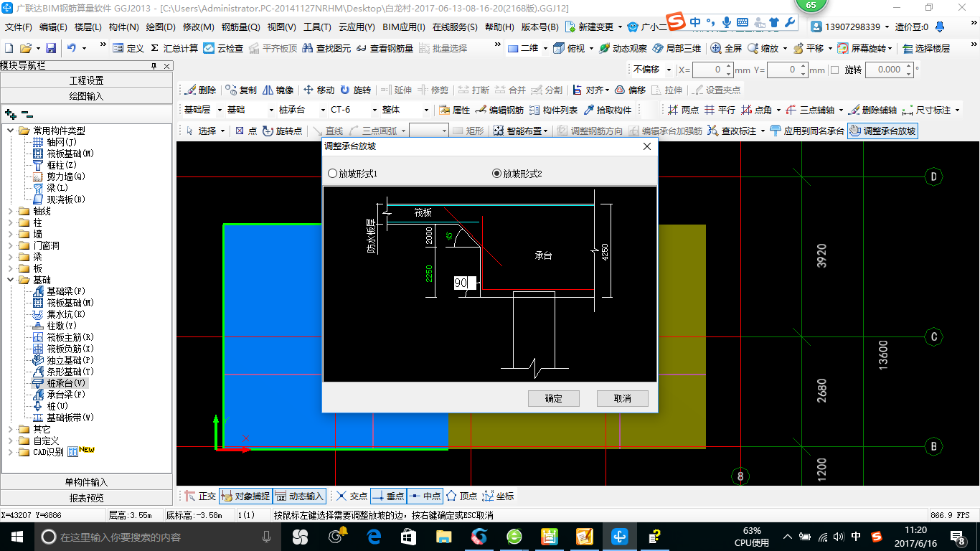Image resolution: width=980 pixels, height=551 pixels.
Task: Open the 工程设置 panel button
Action: [86, 80]
